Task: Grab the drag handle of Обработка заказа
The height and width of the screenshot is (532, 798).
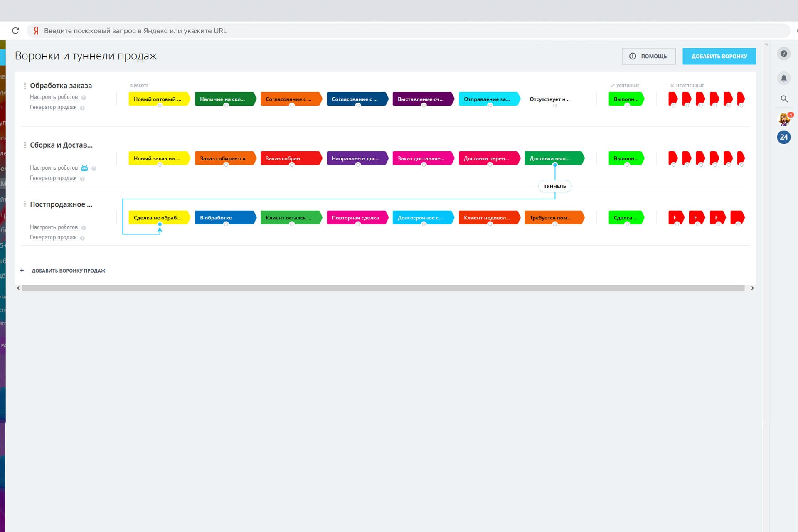Action: 25,86
